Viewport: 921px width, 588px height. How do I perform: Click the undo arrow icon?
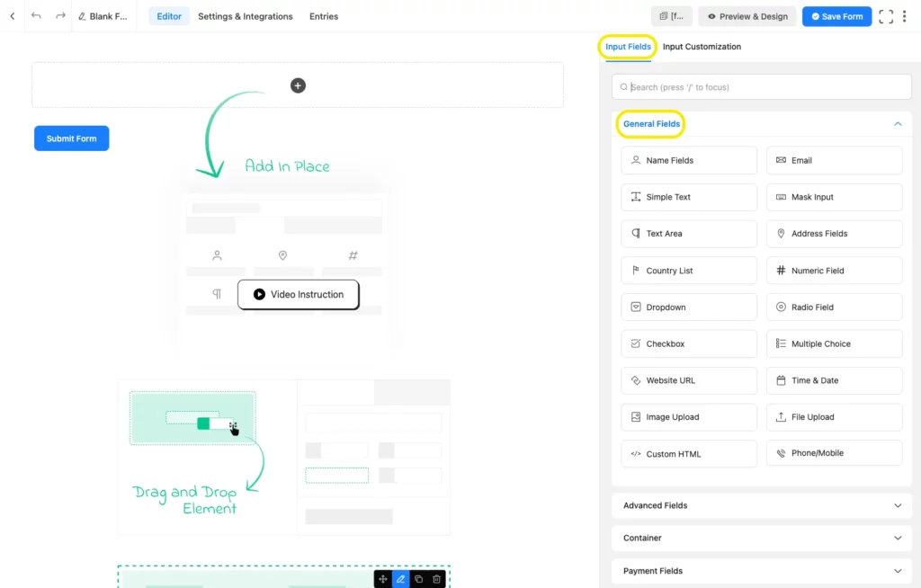(36, 16)
